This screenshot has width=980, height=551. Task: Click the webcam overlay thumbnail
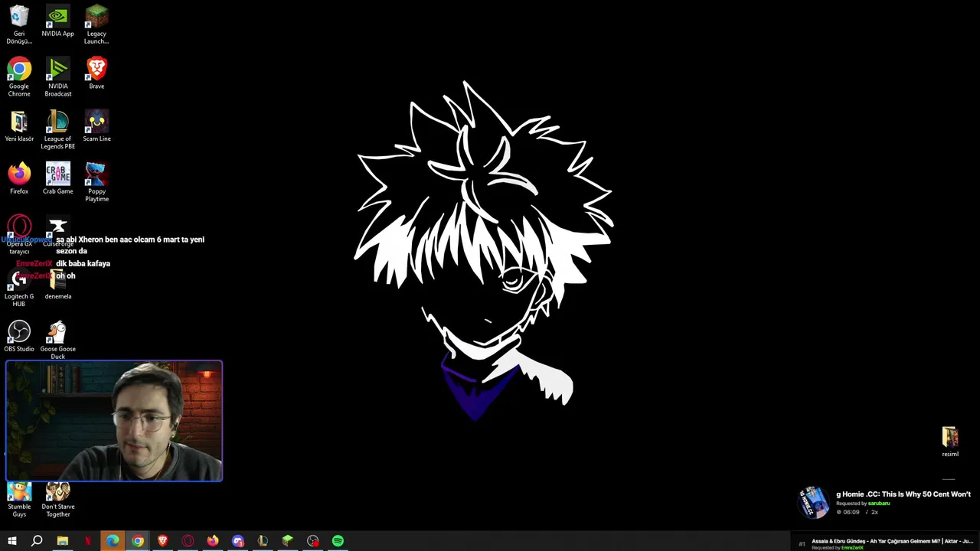pyautogui.click(x=114, y=421)
